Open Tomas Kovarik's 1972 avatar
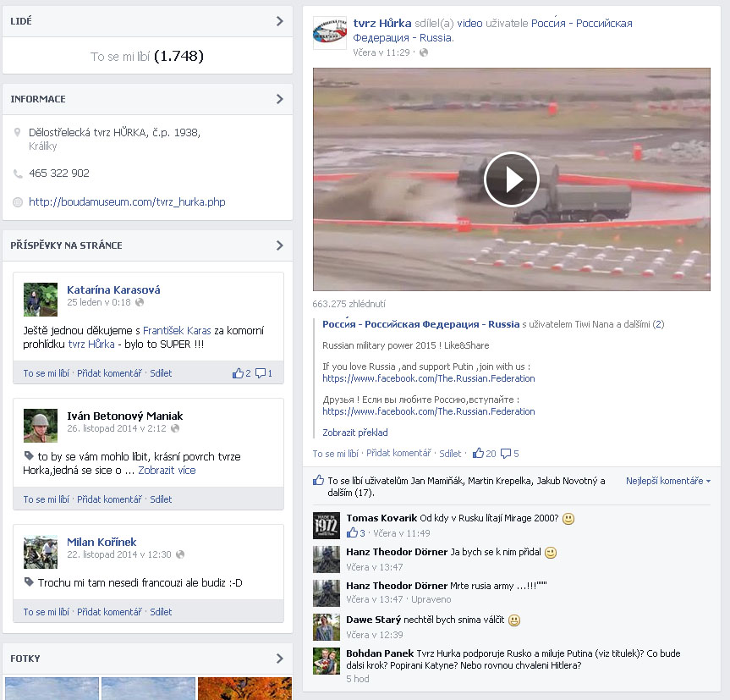 327,526
